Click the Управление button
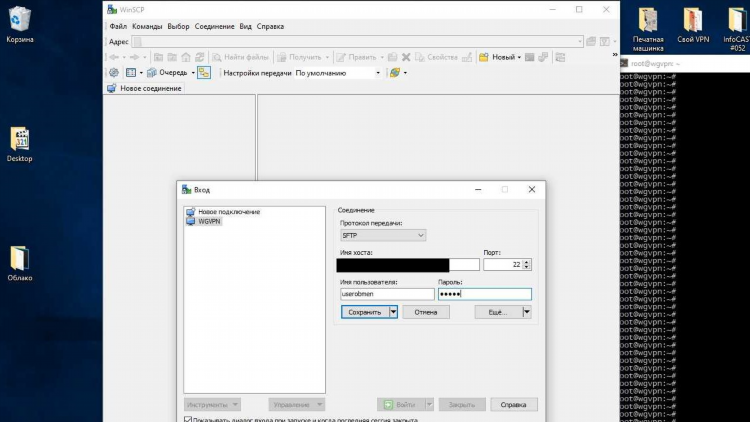This screenshot has height=422, width=750. 297,405
